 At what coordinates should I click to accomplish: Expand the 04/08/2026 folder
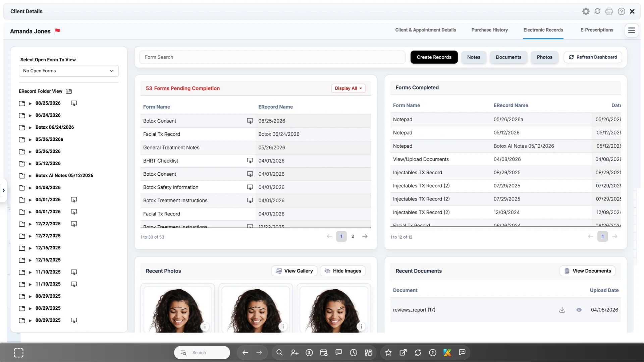click(30, 188)
